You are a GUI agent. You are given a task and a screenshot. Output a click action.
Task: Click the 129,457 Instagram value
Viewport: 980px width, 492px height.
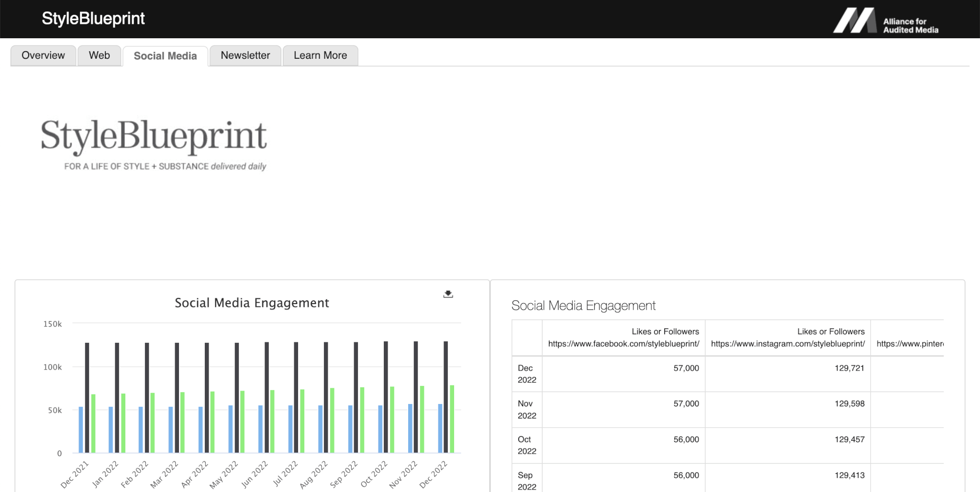click(x=849, y=439)
